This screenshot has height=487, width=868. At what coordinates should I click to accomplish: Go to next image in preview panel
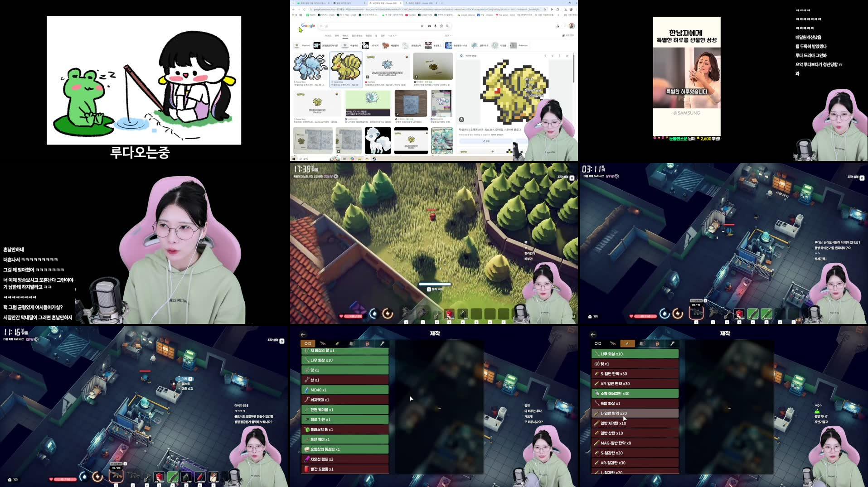tap(552, 56)
